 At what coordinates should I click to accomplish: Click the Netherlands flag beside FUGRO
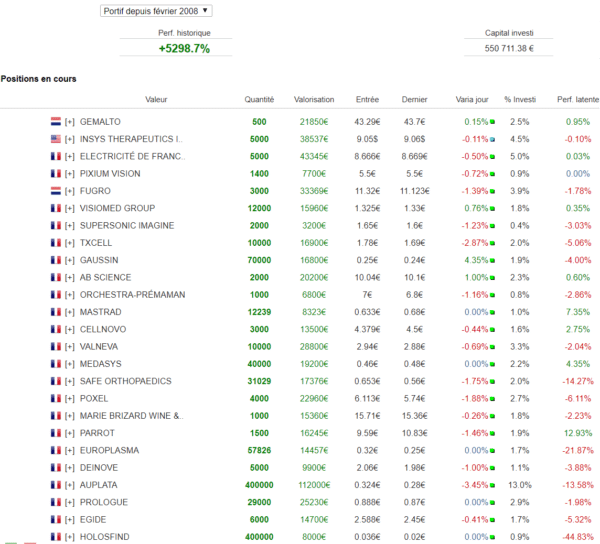pyautogui.click(x=56, y=191)
